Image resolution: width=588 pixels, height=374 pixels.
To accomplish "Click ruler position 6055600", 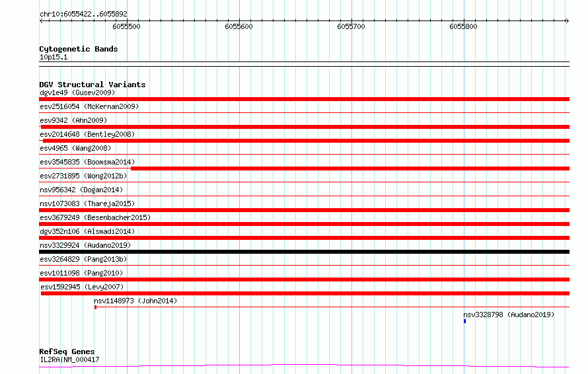I will pyautogui.click(x=239, y=26).
